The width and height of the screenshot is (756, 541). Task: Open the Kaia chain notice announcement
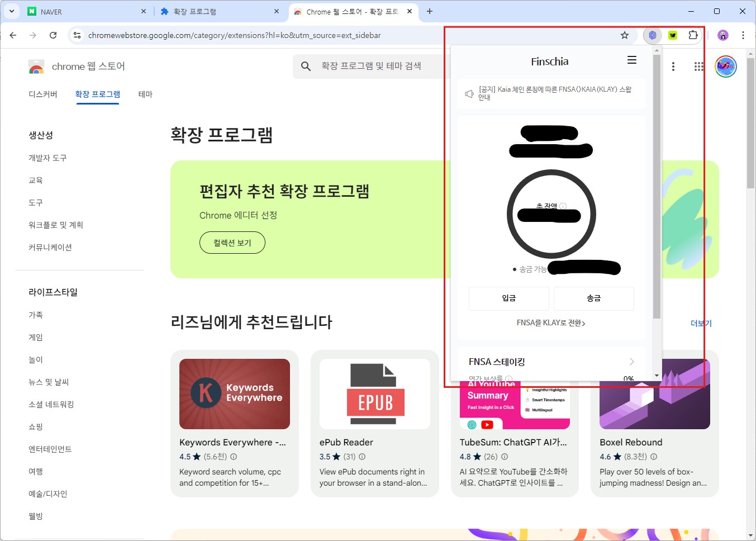tap(550, 93)
